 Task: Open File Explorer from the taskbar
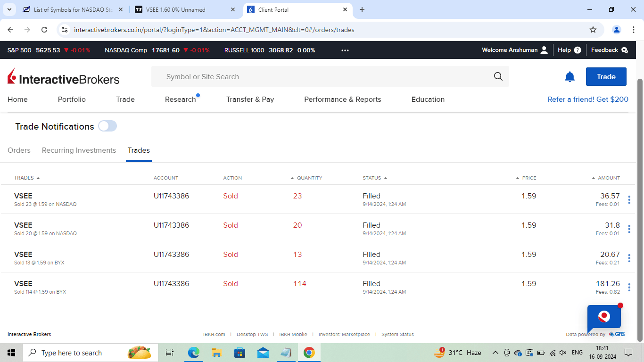(x=217, y=353)
